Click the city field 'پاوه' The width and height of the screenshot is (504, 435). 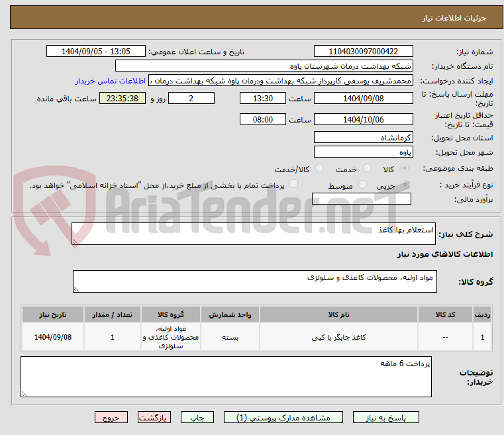[363, 152]
